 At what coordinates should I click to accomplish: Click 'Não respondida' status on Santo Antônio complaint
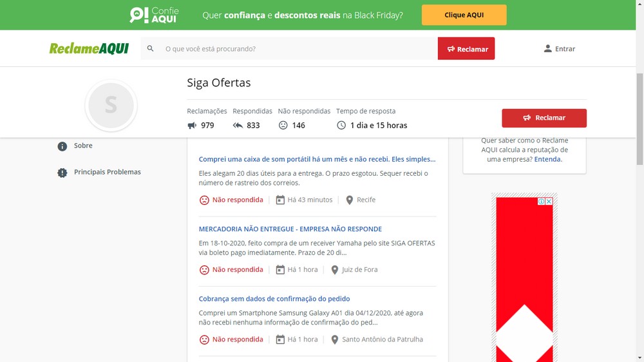[x=238, y=339]
